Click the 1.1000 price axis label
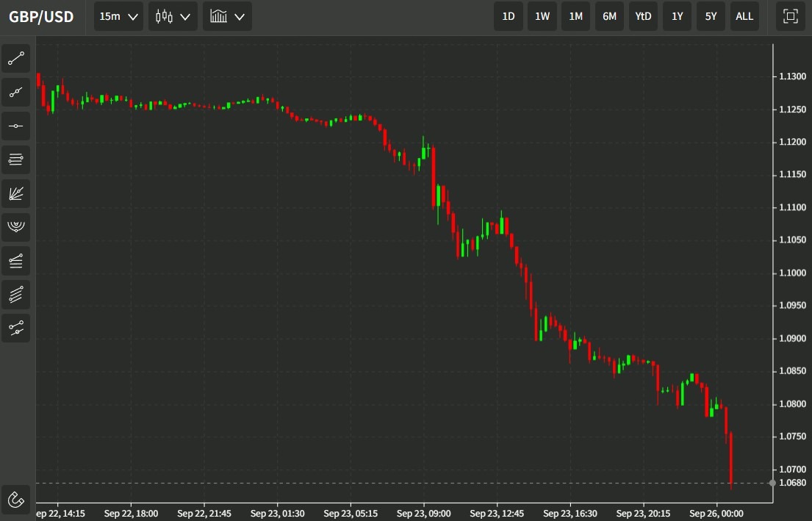 792,273
